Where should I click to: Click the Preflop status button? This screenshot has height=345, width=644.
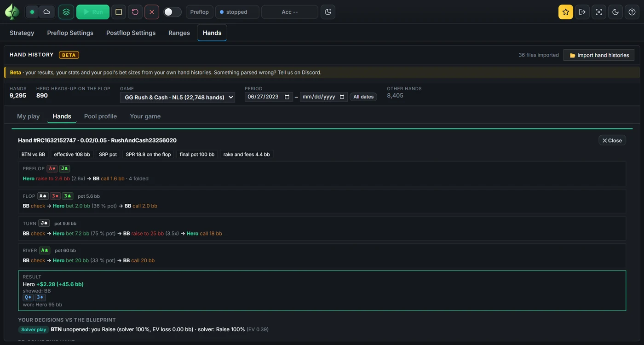pyautogui.click(x=200, y=12)
